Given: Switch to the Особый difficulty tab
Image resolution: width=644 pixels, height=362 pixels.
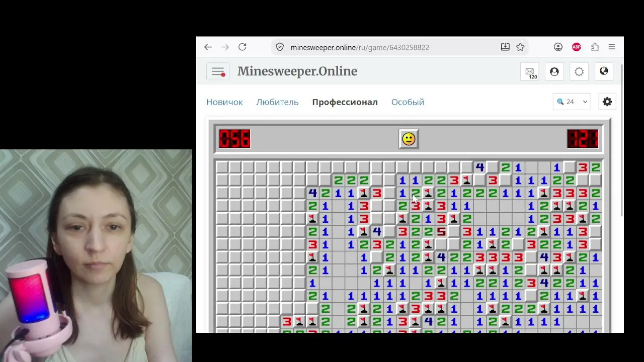Looking at the screenshot, I should [408, 102].
